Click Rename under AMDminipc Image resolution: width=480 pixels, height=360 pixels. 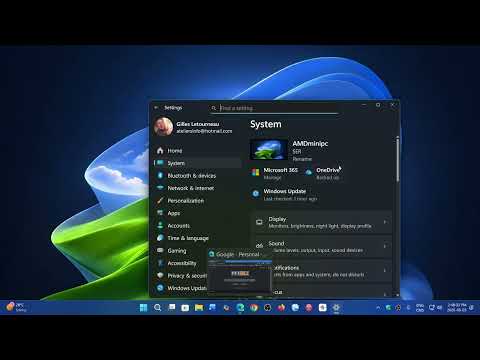point(302,159)
